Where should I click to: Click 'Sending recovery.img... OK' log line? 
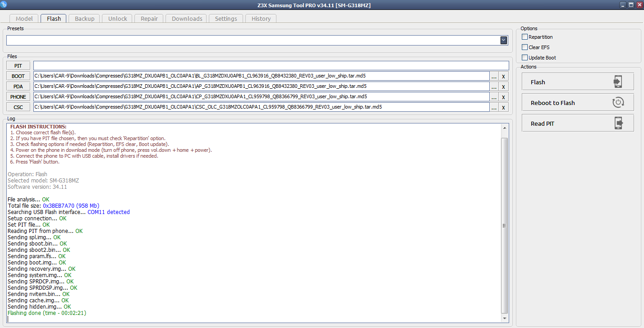41,269
